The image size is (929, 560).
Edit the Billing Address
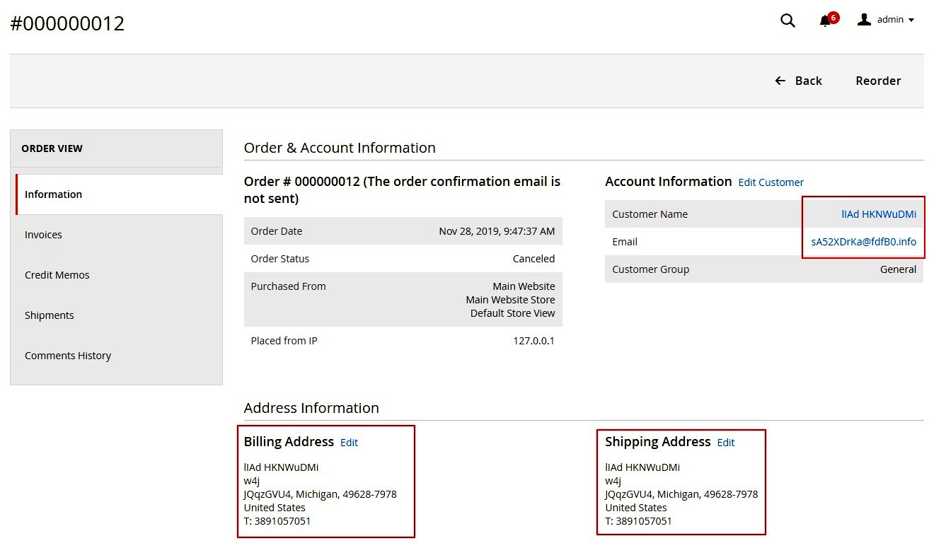click(349, 443)
